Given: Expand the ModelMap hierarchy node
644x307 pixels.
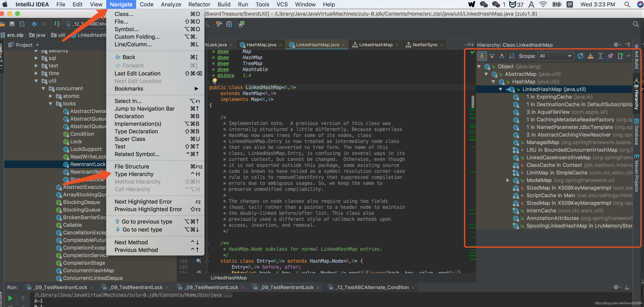Looking at the screenshot, I should pos(507,180).
